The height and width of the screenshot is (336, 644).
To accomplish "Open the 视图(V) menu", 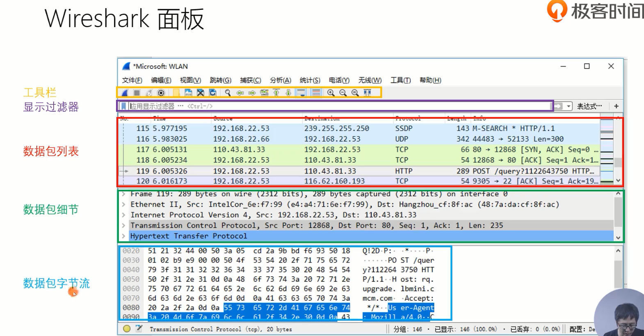I will [x=190, y=80].
